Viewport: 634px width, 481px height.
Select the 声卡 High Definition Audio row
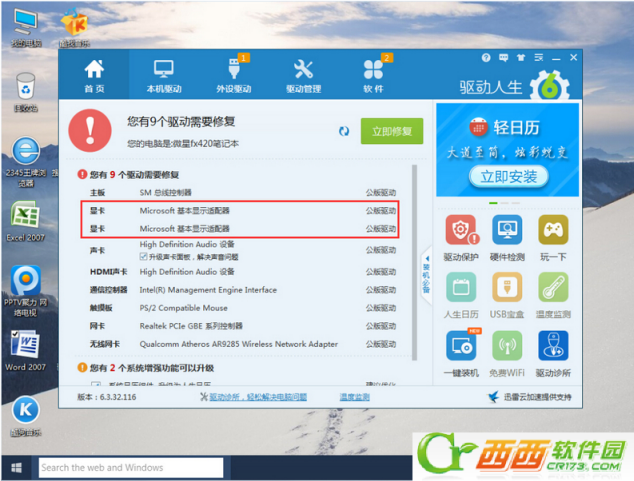243,250
